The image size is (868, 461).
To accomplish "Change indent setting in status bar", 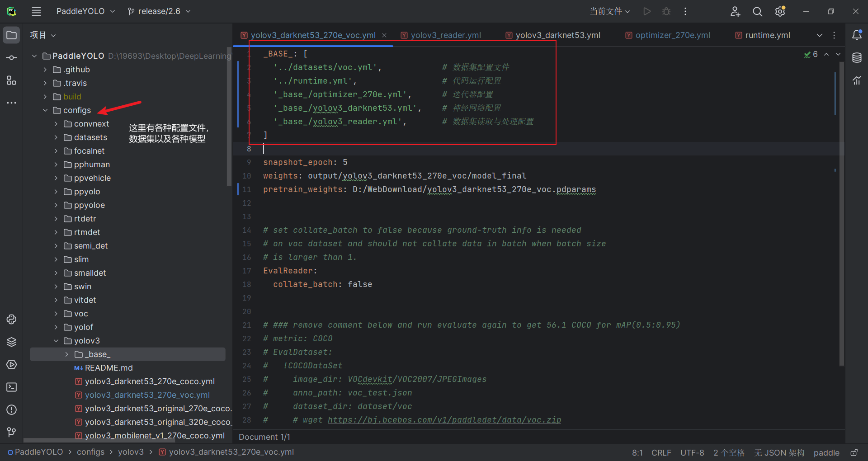I will pyautogui.click(x=729, y=452).
